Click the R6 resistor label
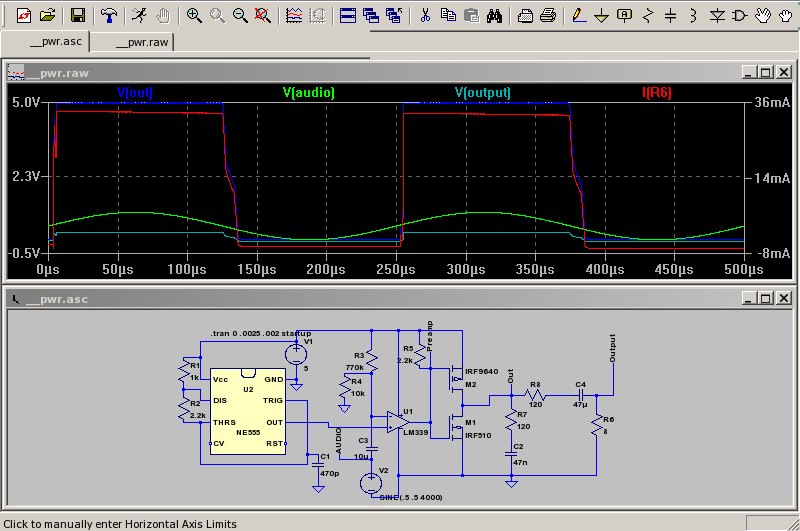This screenshot has height=531, width=800. pyautogui.click(x=609, y=419)
